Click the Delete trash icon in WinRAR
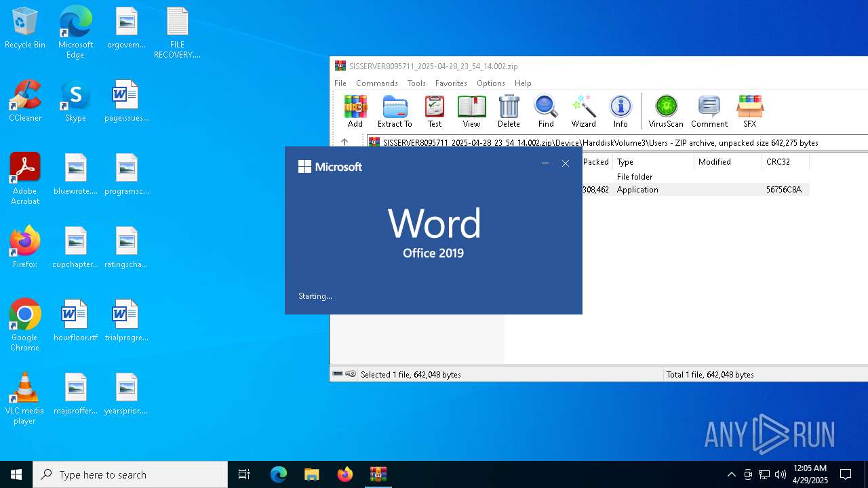Image resolution: width=868 pixels, height=488 pixels. pyautogui.click(x=509, y=111)
